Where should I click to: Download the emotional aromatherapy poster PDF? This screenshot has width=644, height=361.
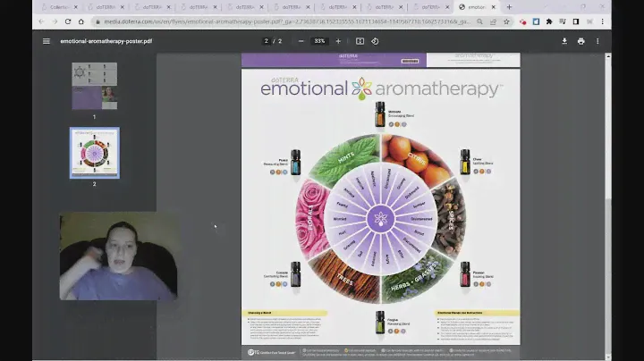tap(564, 41)
